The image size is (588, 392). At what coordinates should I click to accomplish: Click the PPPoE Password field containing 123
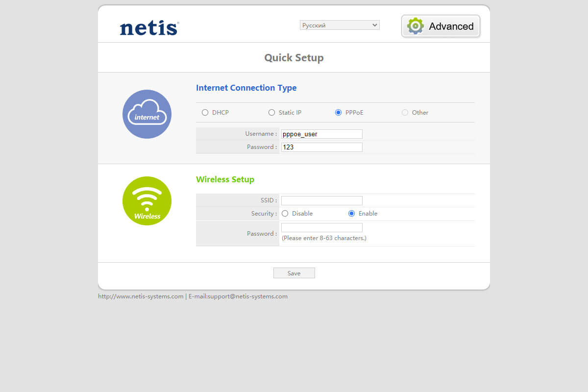coord(321,147)
